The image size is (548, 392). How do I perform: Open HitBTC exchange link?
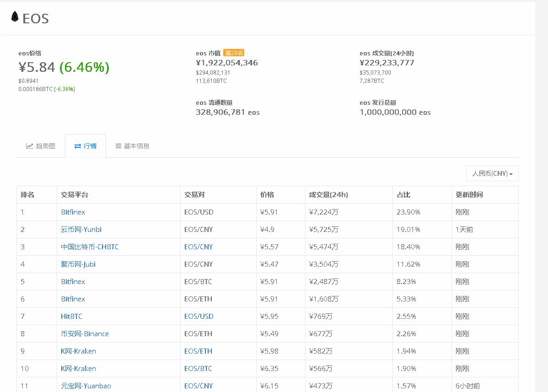tap(71, 317)
